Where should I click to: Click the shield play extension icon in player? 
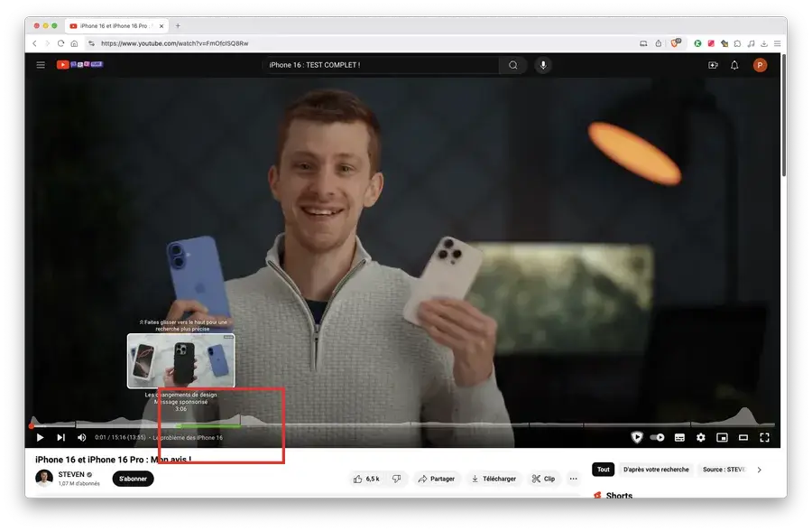[636, 437]
